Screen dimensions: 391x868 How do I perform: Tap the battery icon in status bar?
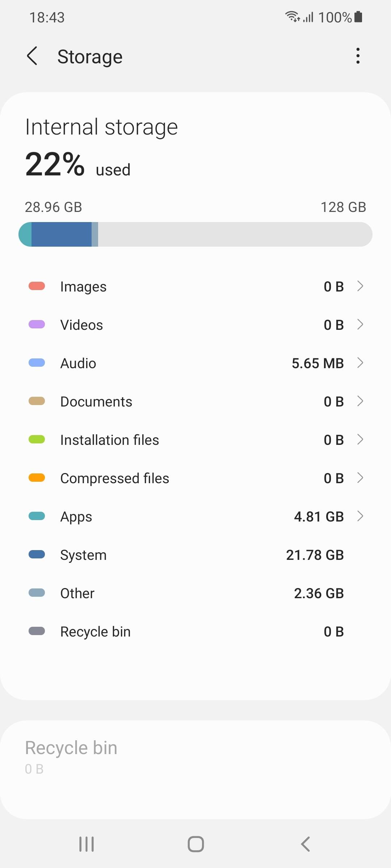(358, 17)
